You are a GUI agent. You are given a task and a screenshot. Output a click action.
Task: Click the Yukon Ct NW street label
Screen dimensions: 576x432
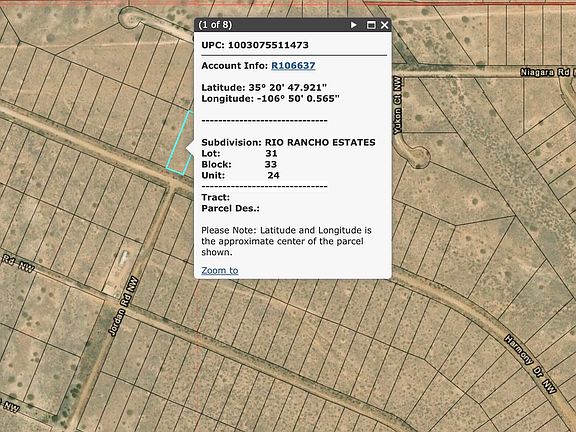(397, 105)
